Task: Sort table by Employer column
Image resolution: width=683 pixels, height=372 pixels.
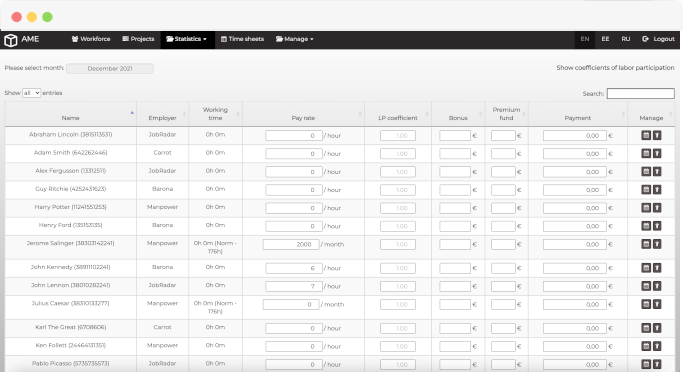Action: click(x=162, y=114)
